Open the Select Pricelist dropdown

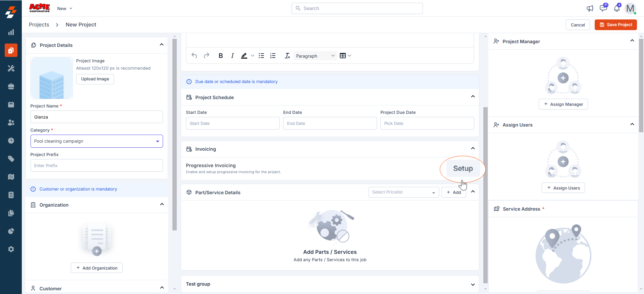click(x=404, y=192)
